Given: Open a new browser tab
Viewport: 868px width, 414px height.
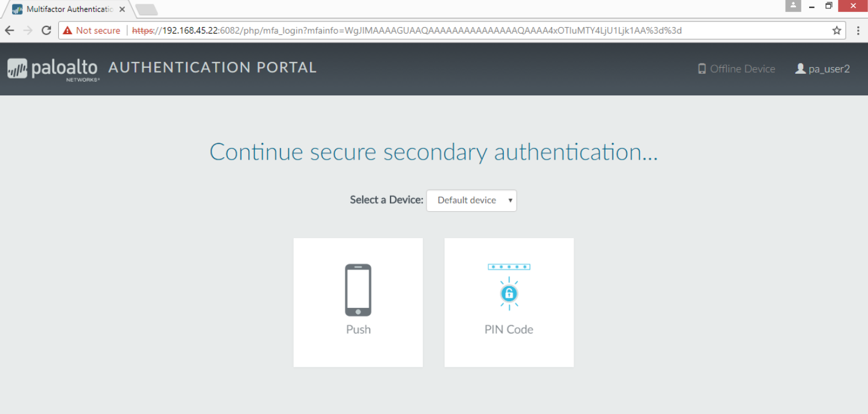Looking at the screenshot, I should [x=147, y=10].
